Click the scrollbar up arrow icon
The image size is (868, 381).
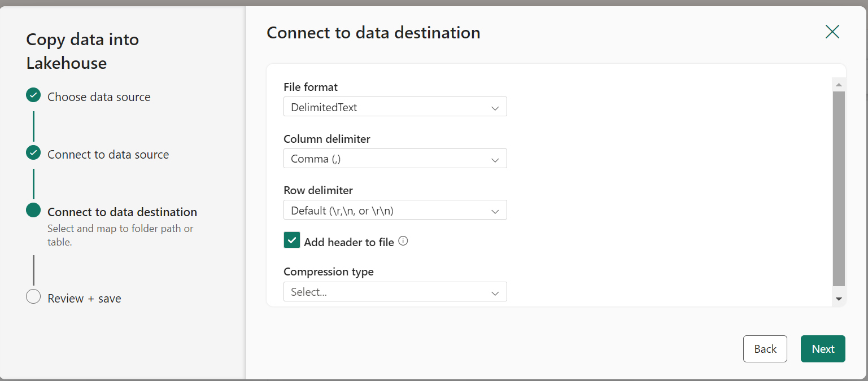coord(839,84)
